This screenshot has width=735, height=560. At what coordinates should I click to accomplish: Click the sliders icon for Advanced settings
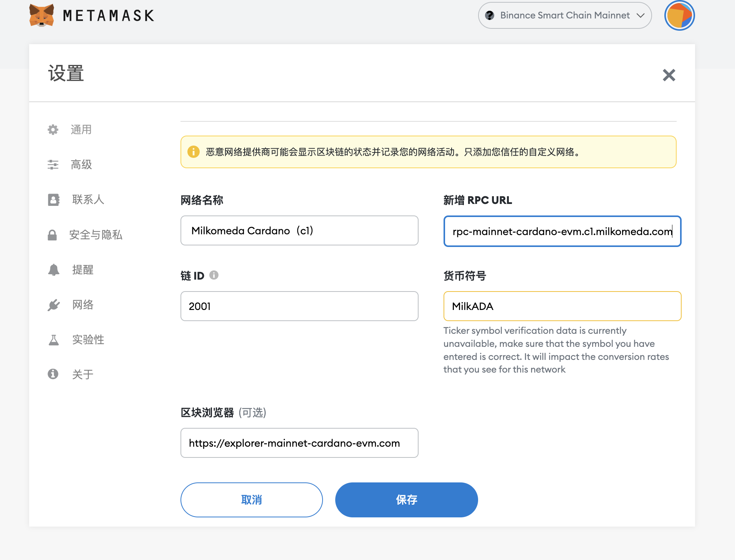[x=53, y=165]
